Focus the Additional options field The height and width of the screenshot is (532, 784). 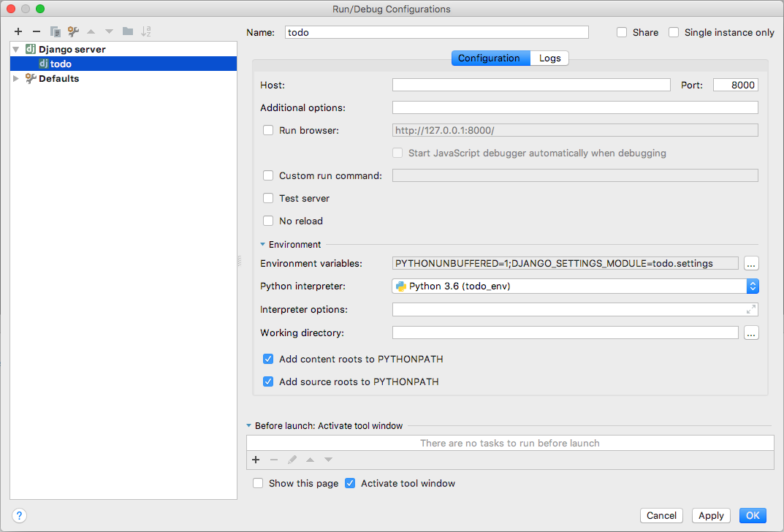pyautogui.click(x=575, y=107)
